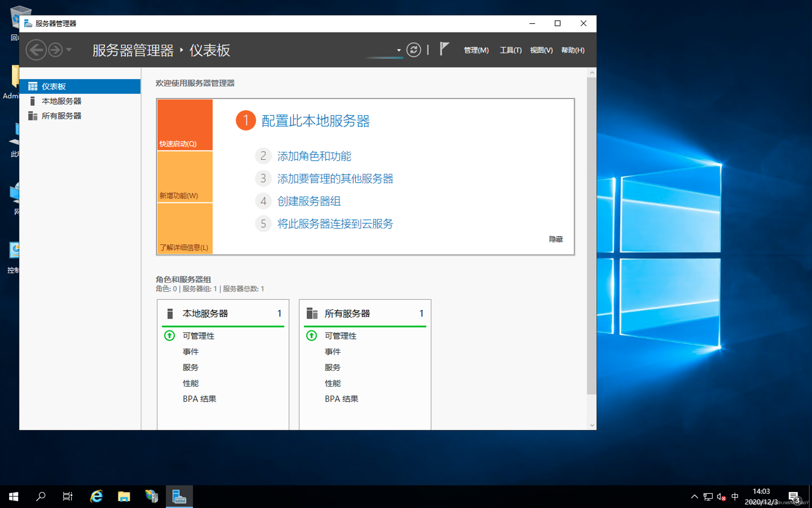Open the address bar dropdown arrow

click(399, 51)
